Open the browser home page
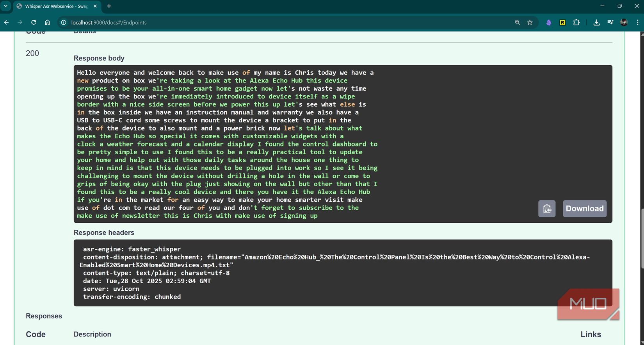Viewport: 644px width, 345px height. pyautogui.click(x=47, y=23)
